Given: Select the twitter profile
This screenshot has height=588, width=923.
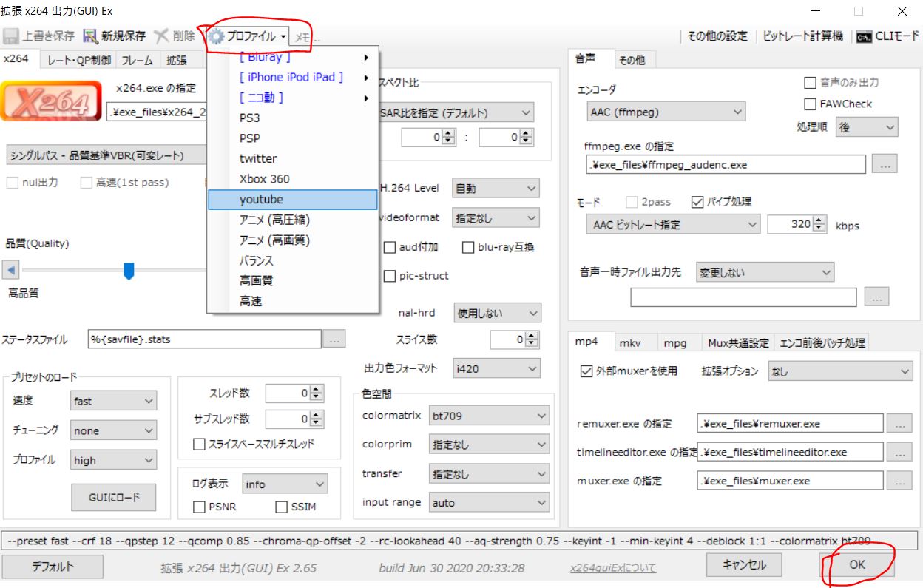Looking at the screenshot, I should 293,158.
